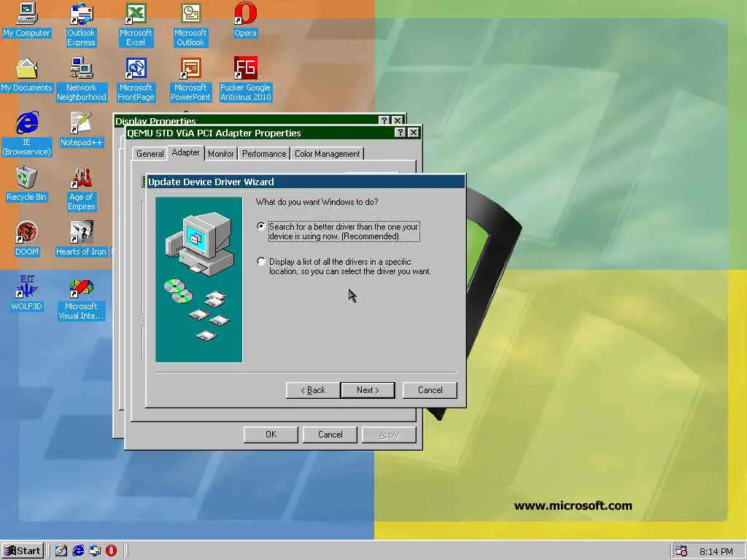Switch to the Adapter tab
Viewport: 747px width, 560px height.
[x=186, y=152]
